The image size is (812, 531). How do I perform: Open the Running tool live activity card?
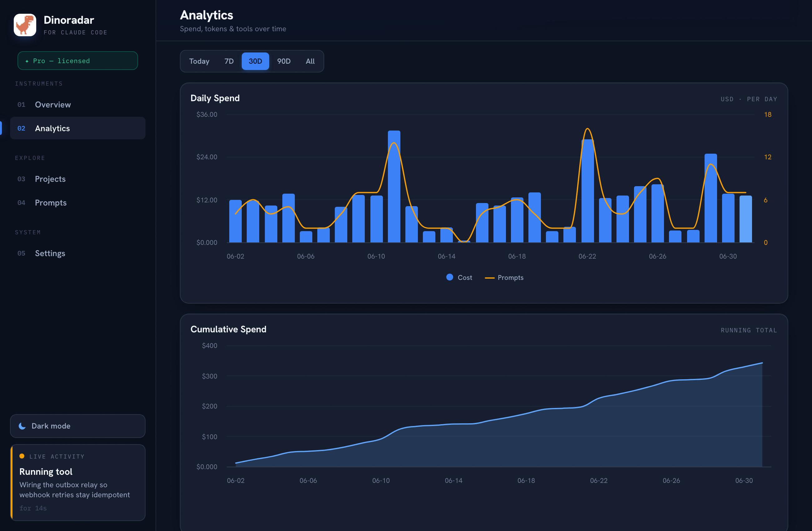78,483
